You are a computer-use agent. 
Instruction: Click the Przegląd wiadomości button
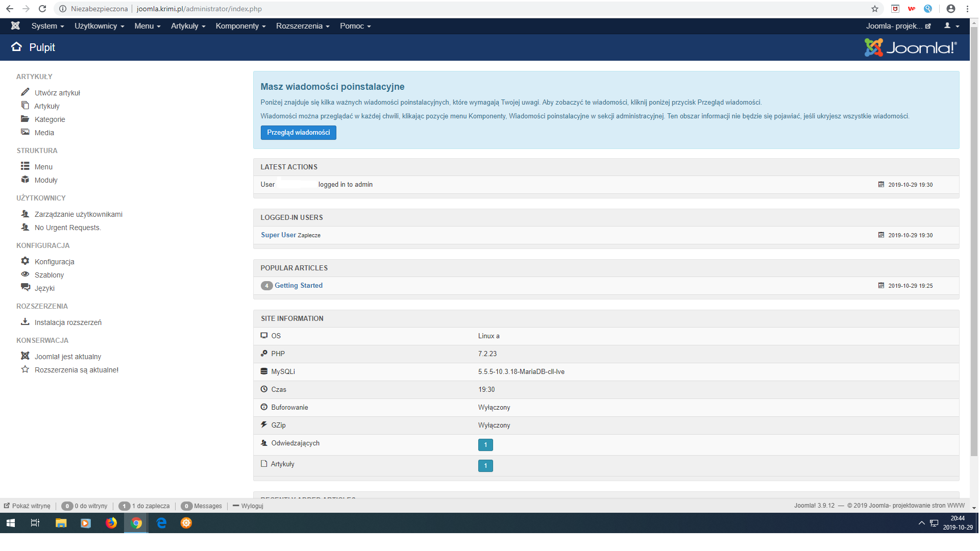(x=298, y=133)
